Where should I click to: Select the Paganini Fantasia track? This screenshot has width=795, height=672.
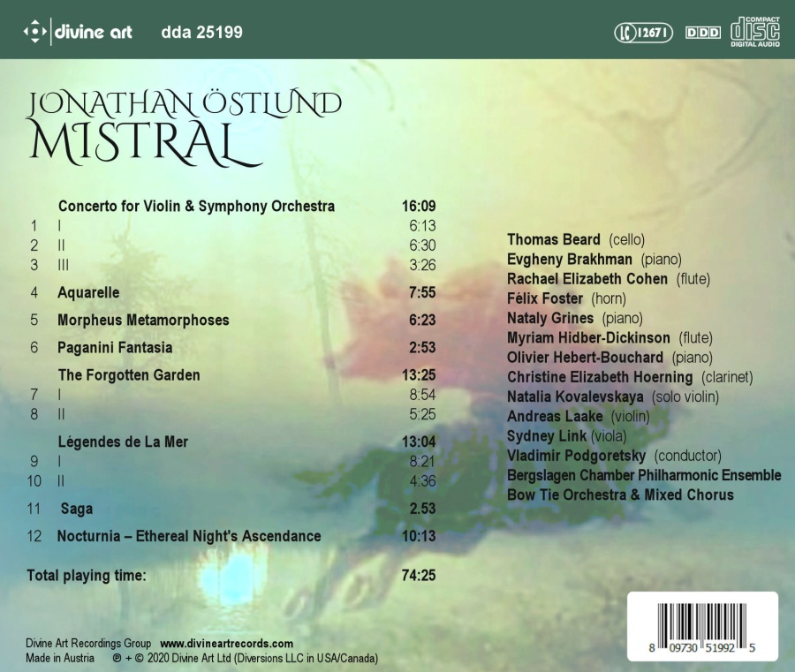[115, 348]
